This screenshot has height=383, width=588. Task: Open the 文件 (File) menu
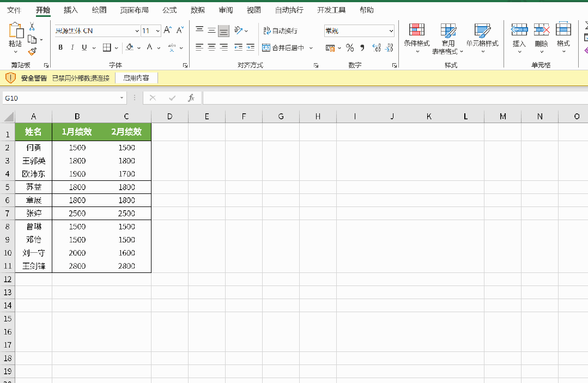14,10
